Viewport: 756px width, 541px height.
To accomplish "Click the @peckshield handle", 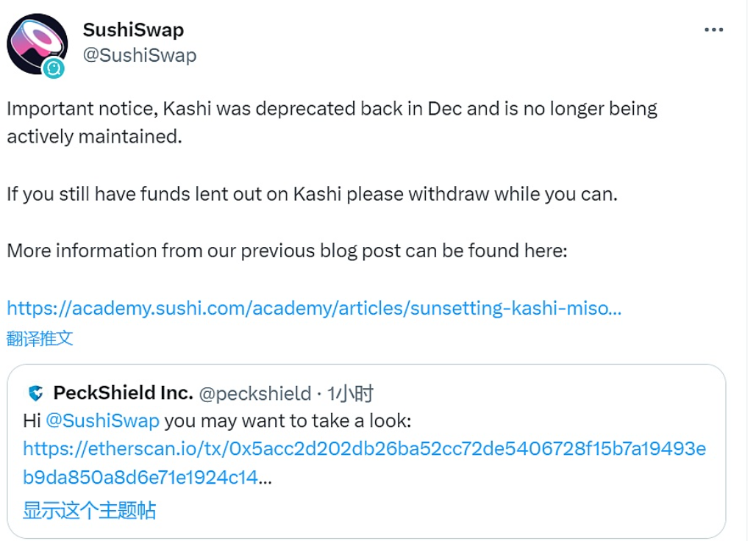I will coord(255,394).
